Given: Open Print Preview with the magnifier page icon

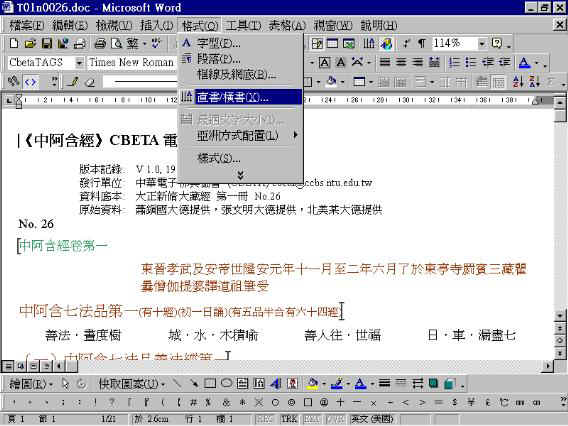Looking at the screenshot, I should (116, 44).
